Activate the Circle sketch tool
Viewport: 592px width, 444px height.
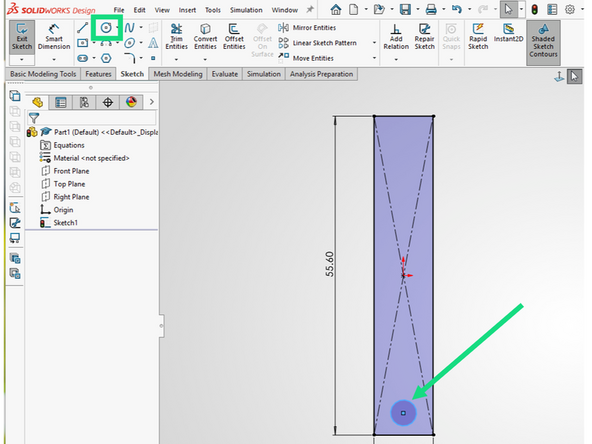tap(106, 28)
